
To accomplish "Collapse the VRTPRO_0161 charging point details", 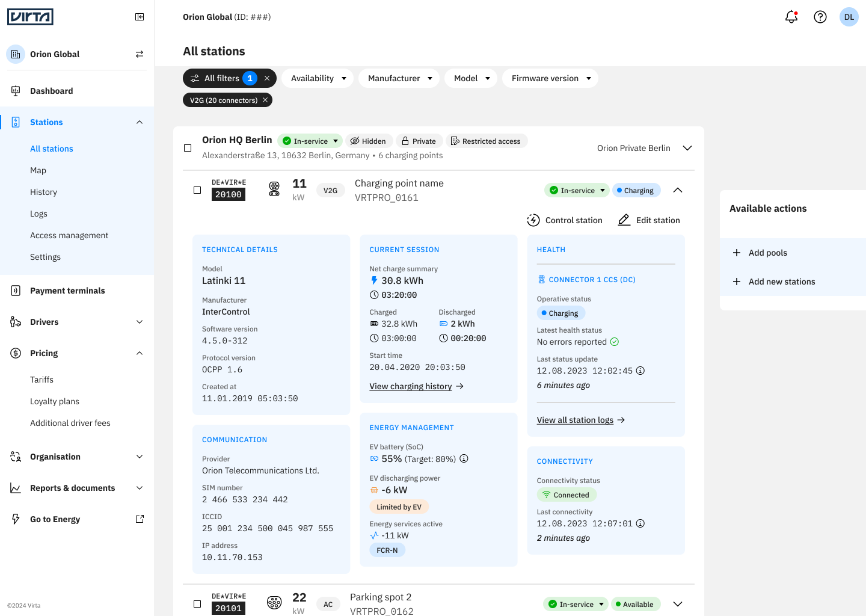I will 678,190.
